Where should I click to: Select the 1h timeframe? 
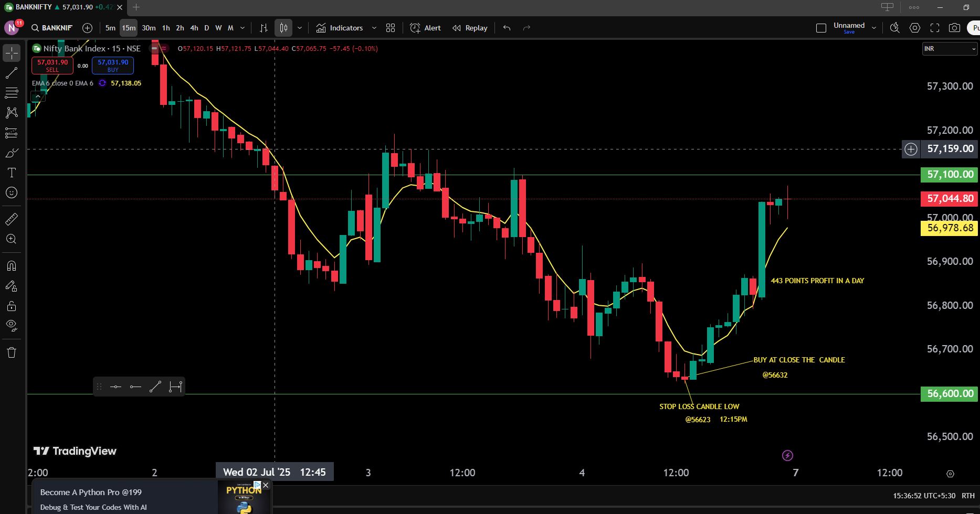coord(166,28)
